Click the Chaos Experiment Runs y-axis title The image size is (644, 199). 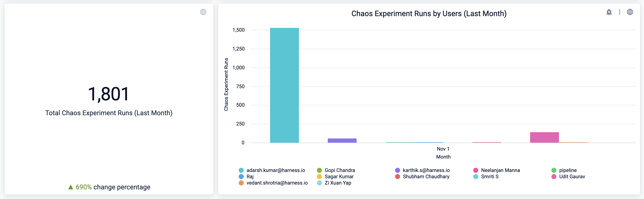226,84
